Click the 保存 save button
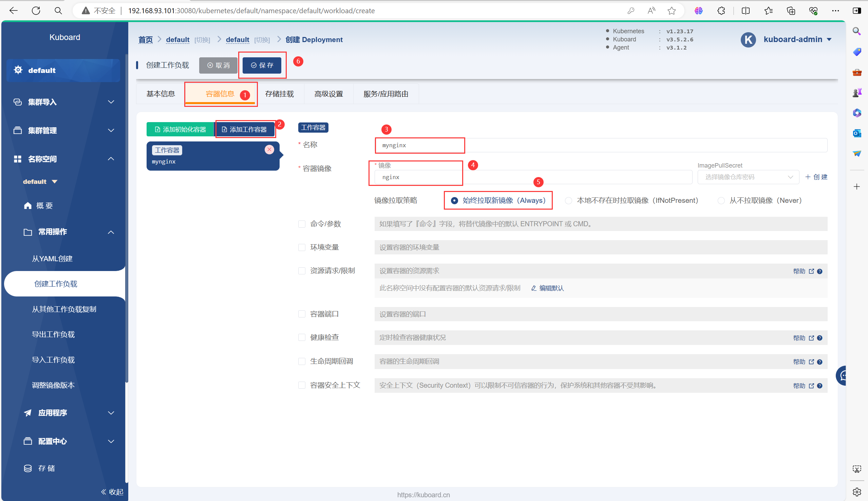 tap(262, 65)
